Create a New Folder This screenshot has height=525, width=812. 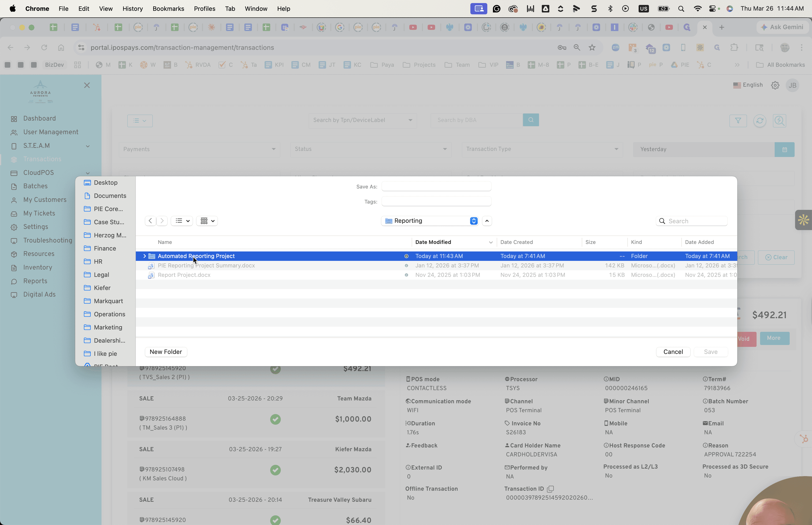[x=166, y=352]
